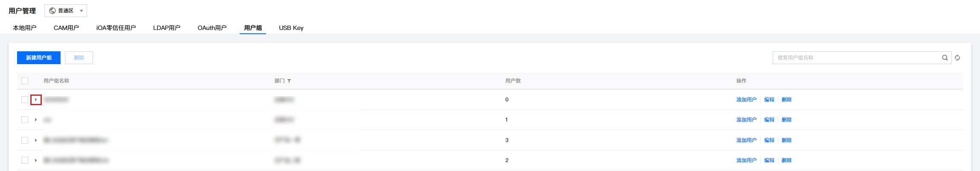The width and height of the screenshot is (980, 171).
Task: Refresh the user group list
Action: [x=957, y=58]
